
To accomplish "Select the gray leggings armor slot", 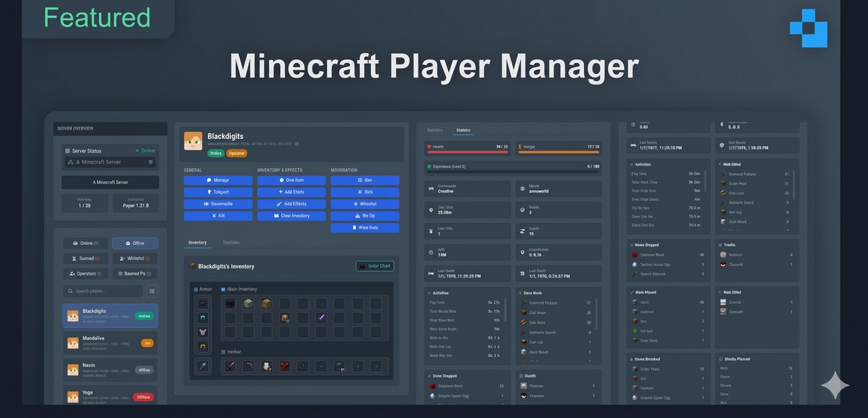I will [202, 332].
